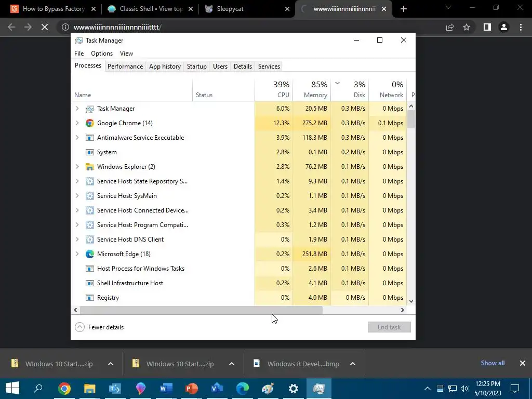Expand the Task Manager process row

pos(77,109)
